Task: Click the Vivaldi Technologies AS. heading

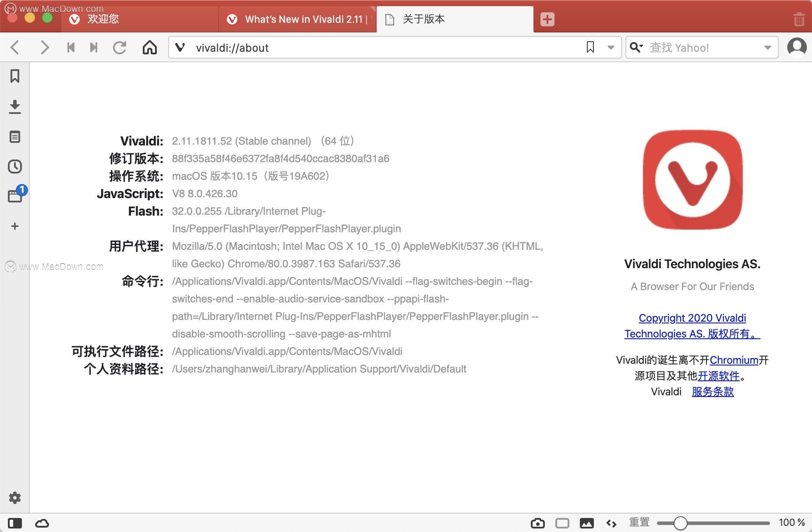Action: click(x=692, y=264)
